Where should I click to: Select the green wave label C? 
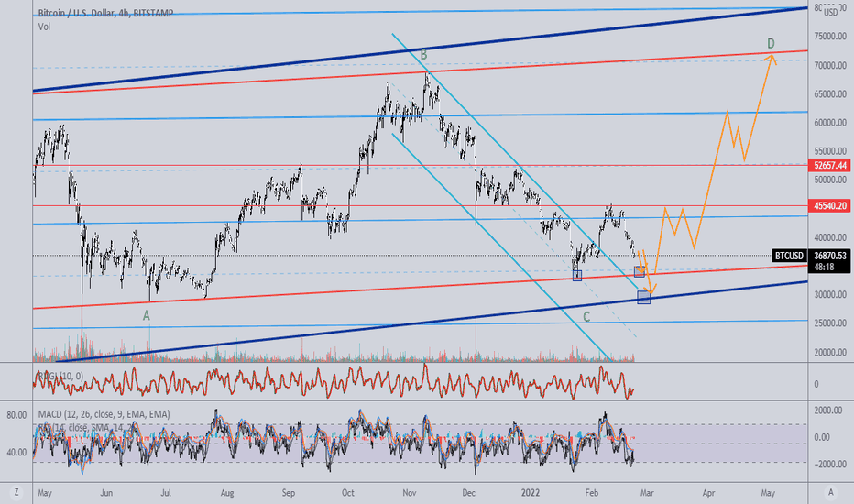click(586, 317)
